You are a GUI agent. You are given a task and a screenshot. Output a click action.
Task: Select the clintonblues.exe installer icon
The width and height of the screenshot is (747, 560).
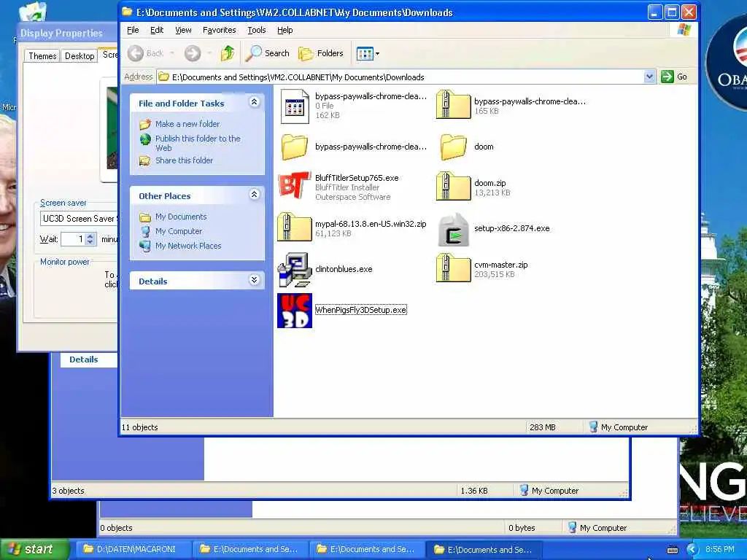pos(295,270)
